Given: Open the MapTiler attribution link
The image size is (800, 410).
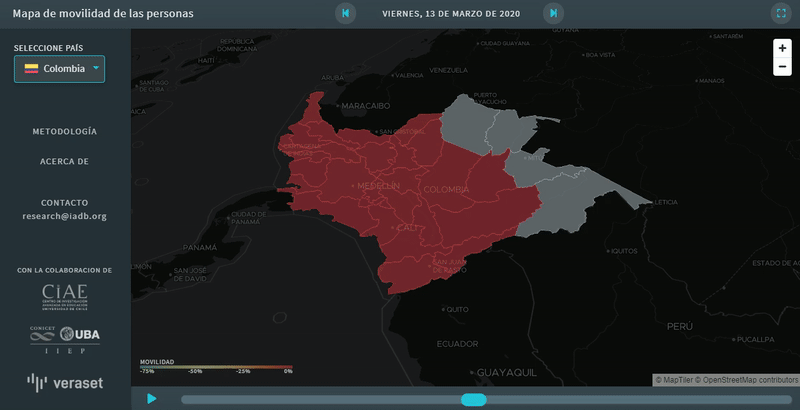Looking at the screenshot, I should click(677, 380).
